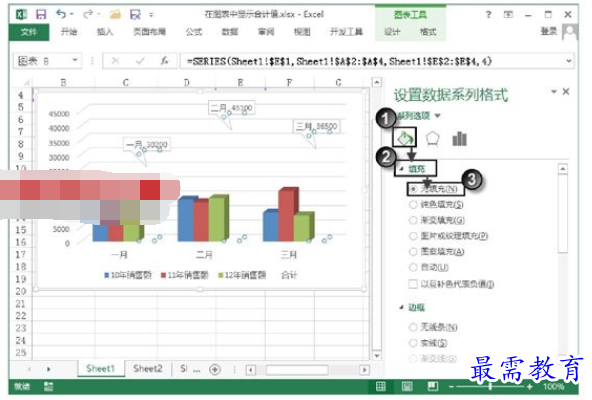Open the task pane options arrow
Image resolution: width=592 pixels, height=400 pixels.
(x=554, y=91)
